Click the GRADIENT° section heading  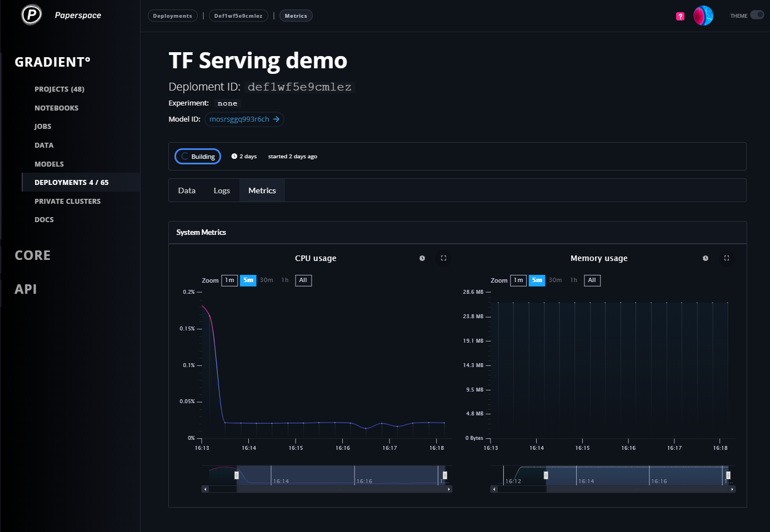click(52, 62)
